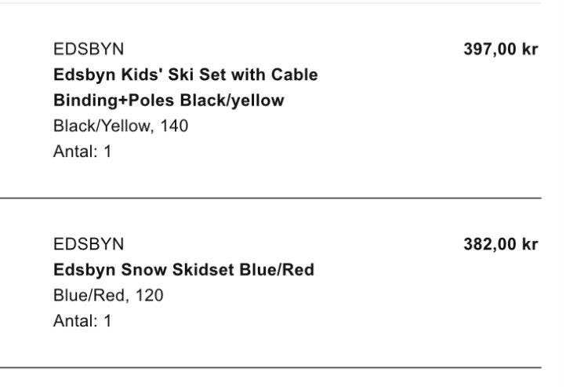588x387 pixels.
Task: Click the thin line above the first item
Action: tap(270, 3)
